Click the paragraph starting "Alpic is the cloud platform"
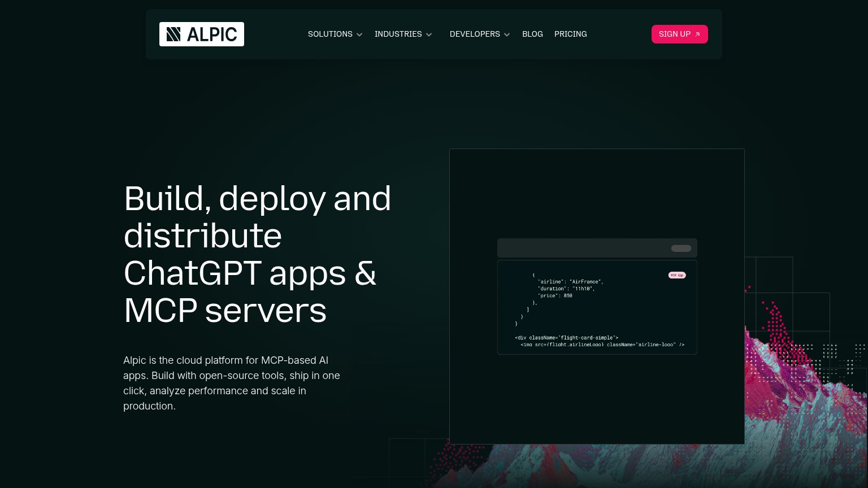 (232, 383)
